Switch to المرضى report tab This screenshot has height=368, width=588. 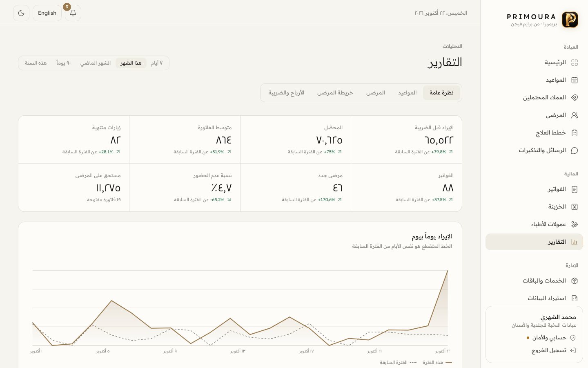pyautogui.click(x=376, y=93)
